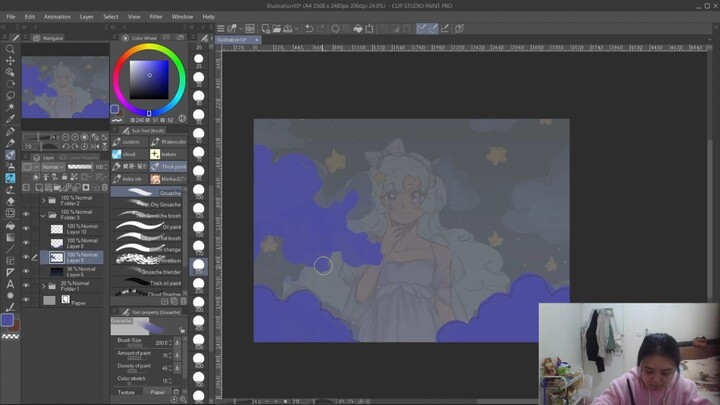Select the Magnifier zoom tool

[x=11, y=49]
